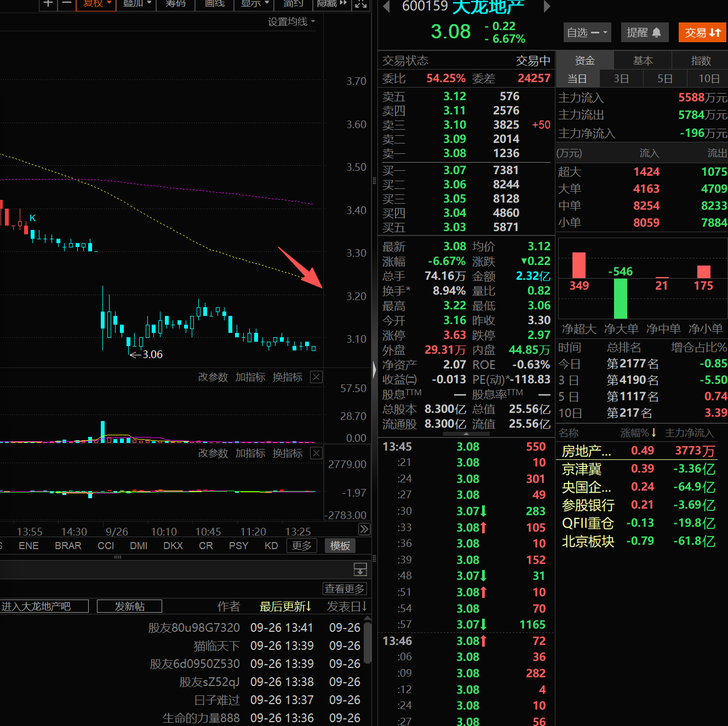Image resolution: width=728 pixels, height=726 pixels.
Task: Sort posts by 最后更新
Action: click(x=285, y=606)
